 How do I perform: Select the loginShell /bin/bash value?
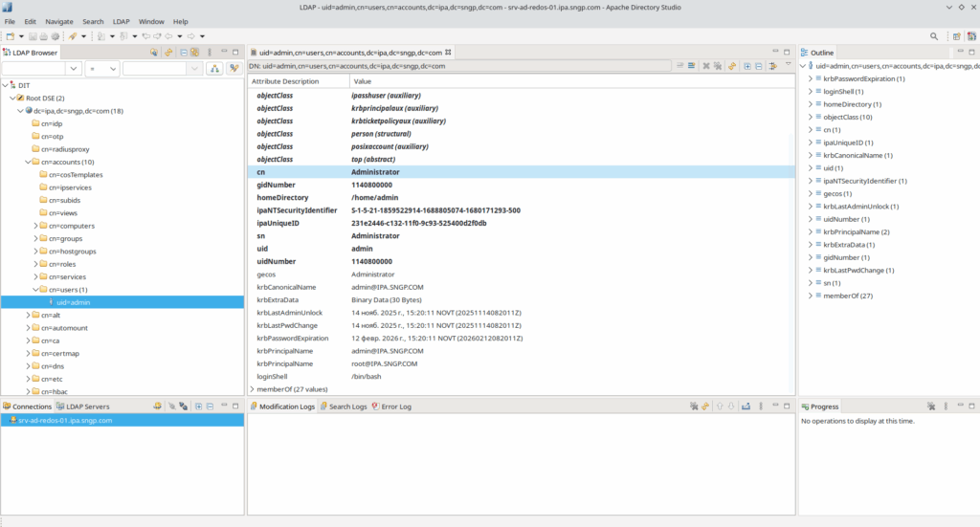366,377
